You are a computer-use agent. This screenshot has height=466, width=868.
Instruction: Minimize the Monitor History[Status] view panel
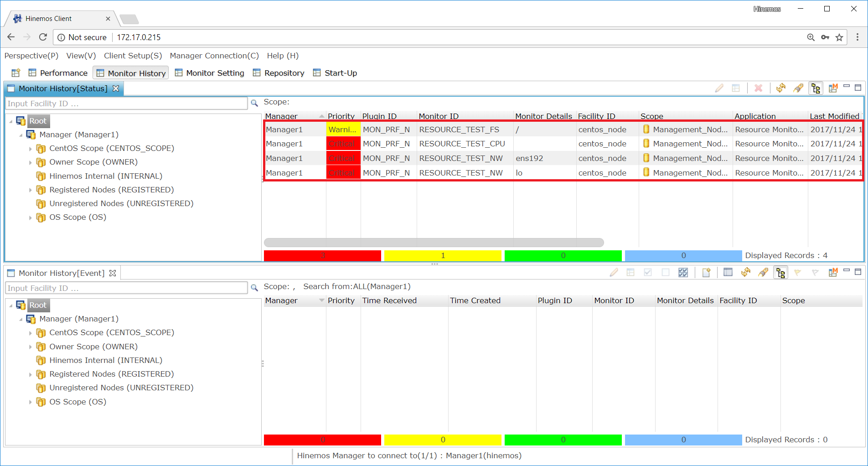point(847,86)
